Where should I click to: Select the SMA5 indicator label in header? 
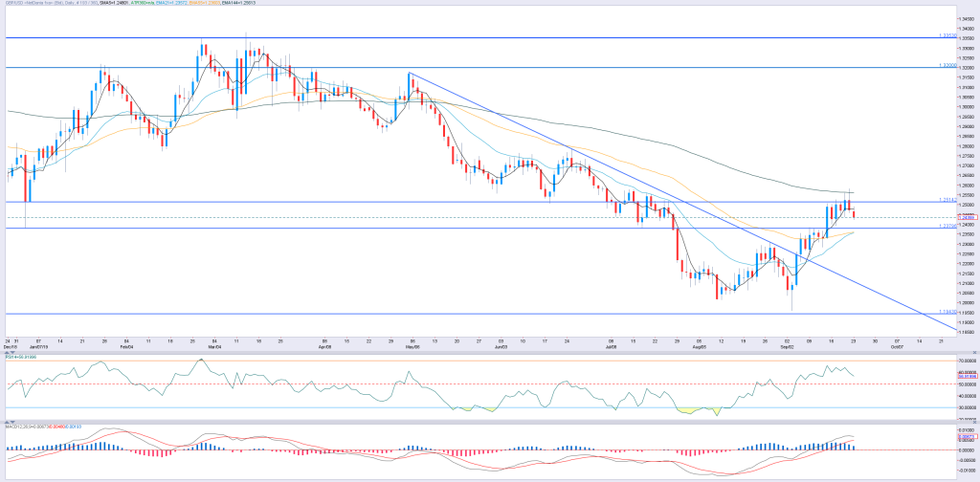[x=114, y=3]
